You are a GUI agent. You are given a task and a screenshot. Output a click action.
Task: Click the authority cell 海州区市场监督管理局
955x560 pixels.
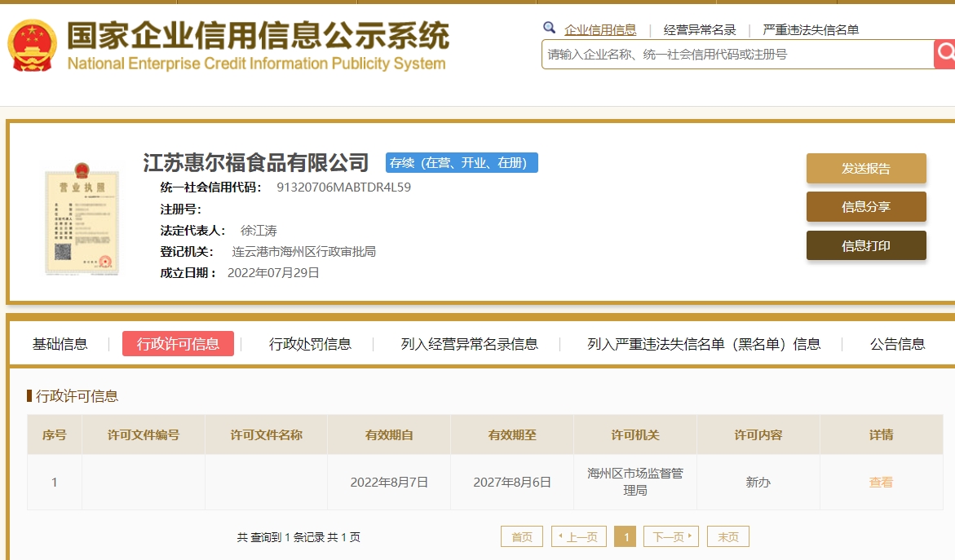pyautogui.click(x=635, y=482)
